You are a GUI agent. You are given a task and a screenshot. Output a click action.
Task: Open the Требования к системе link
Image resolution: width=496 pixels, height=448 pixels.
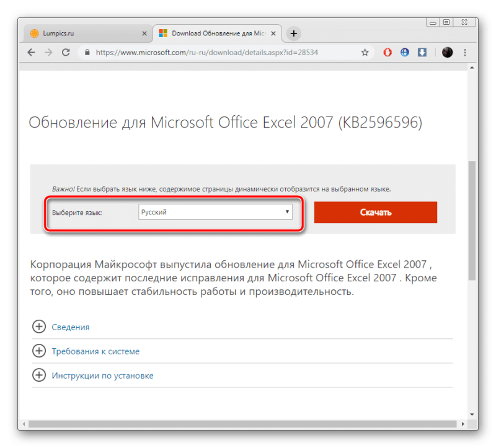pyautogui.click(x=95, y=351)
